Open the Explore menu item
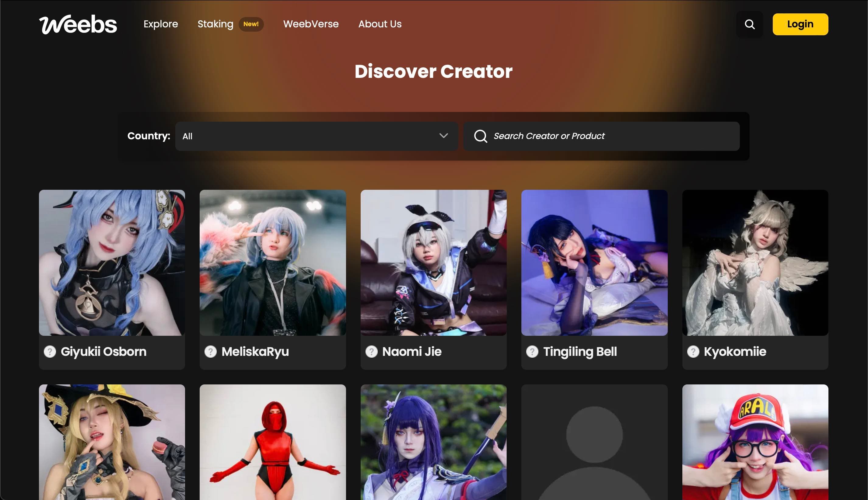Viewport: 868px width, 500px height. (x=161, y=24)
